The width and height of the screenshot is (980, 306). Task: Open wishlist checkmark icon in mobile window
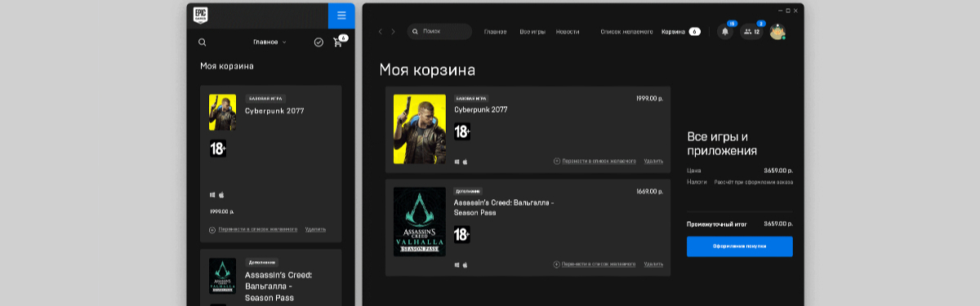[318, 42]
